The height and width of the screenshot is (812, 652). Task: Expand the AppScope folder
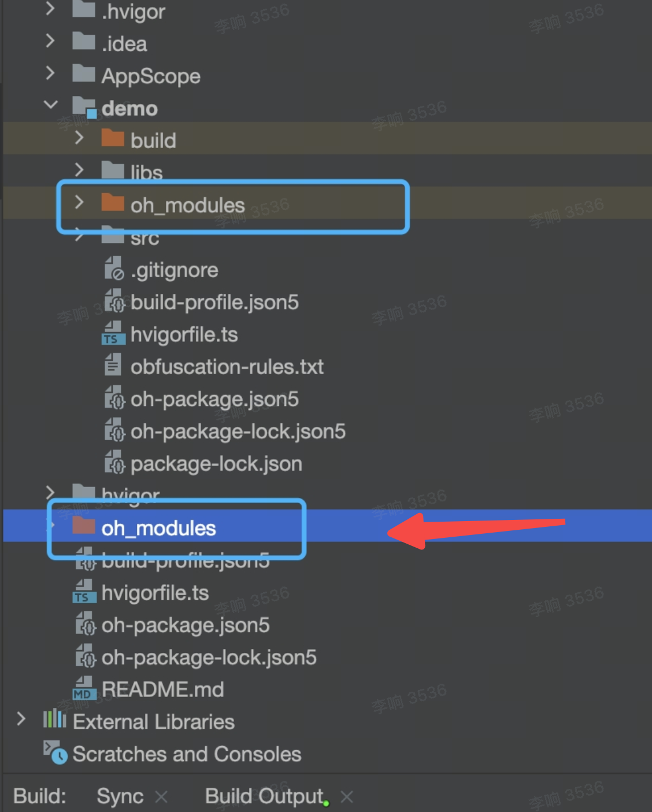tap(50, 73)
